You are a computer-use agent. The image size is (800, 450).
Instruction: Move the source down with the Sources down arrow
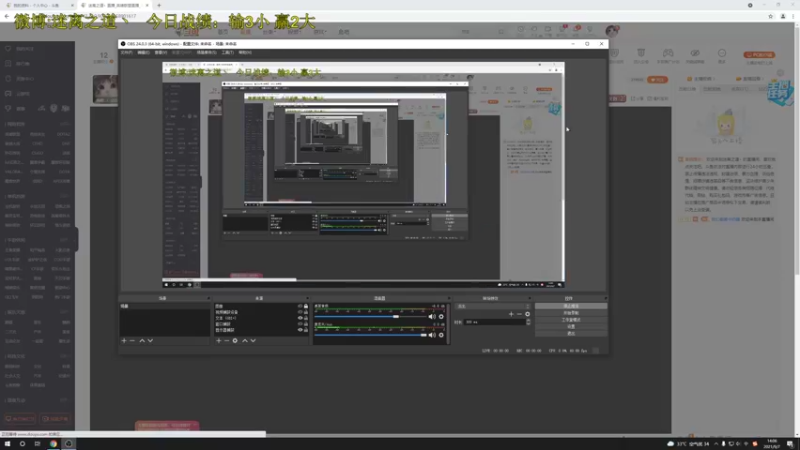(253, 340)
